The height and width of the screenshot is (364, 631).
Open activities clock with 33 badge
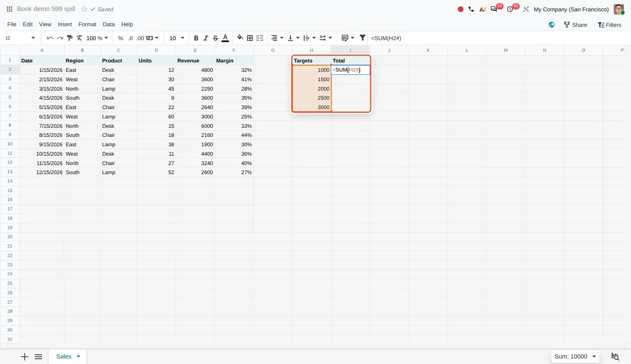coord(510,9)
